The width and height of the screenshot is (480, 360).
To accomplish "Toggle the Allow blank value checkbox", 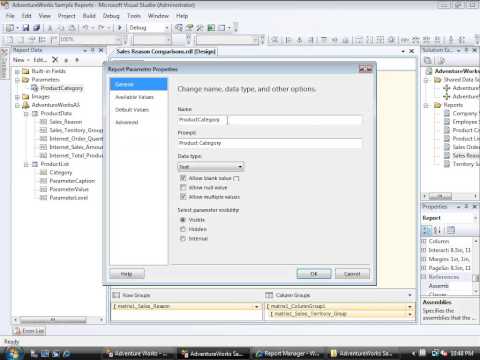I will (x=183, y=178).
